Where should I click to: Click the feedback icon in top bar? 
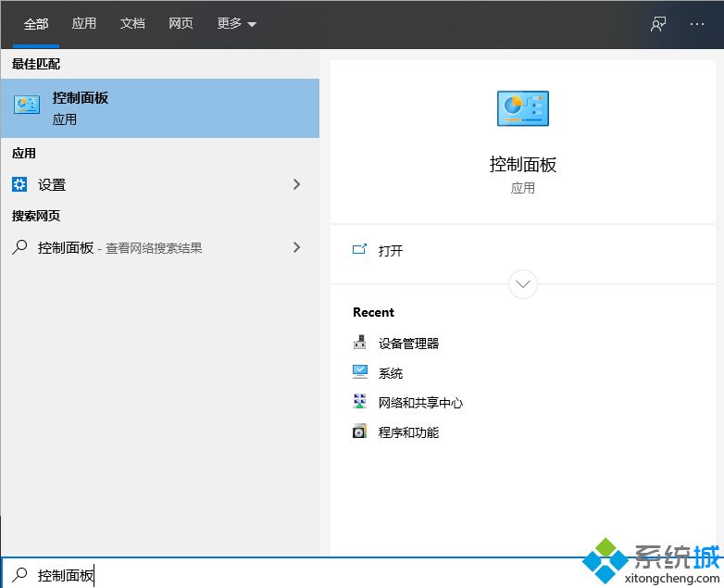[x=658, y=24]
